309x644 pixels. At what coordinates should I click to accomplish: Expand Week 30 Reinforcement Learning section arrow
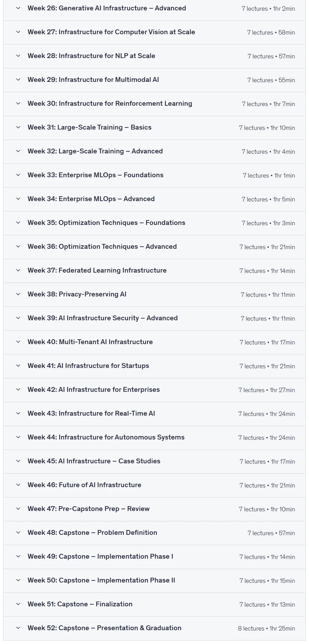point(18,103)
